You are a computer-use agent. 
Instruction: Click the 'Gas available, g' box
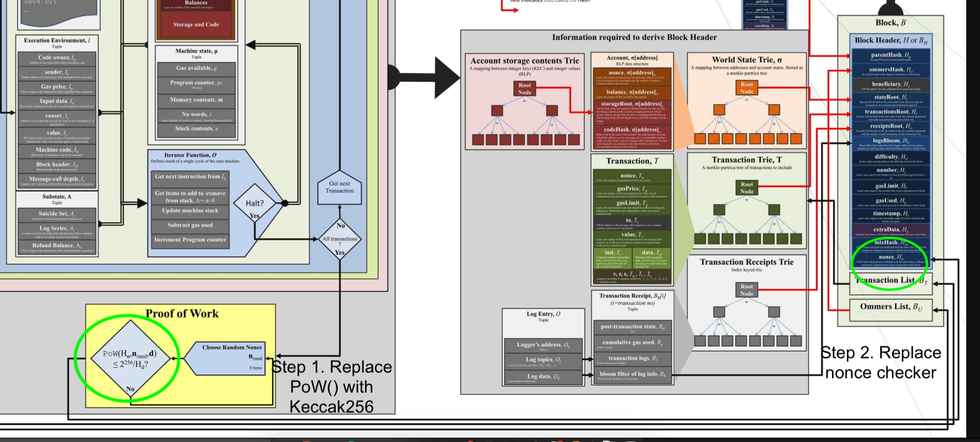[x=196, y=69]
